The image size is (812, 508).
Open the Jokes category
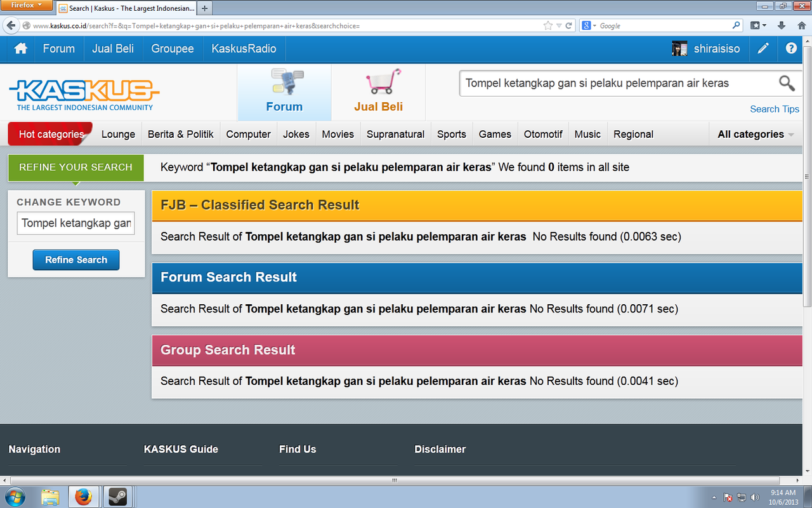[x=296, y=134]
